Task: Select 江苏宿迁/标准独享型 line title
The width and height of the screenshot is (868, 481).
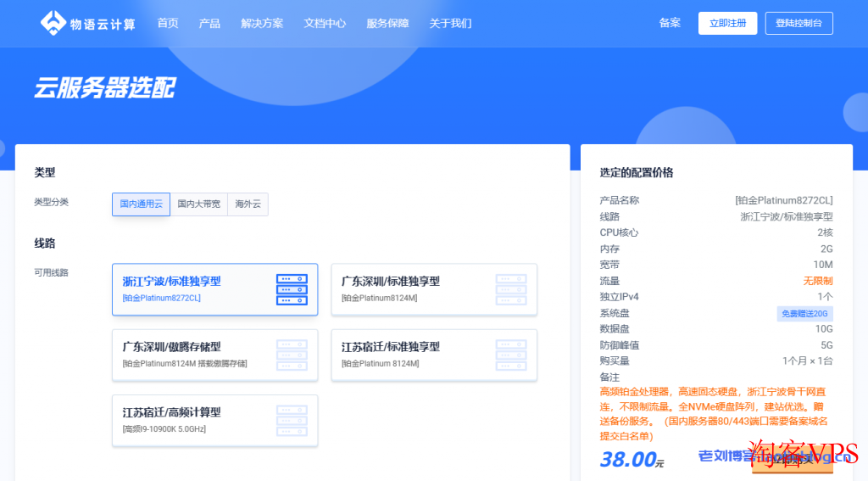Action: click(391, 347)
